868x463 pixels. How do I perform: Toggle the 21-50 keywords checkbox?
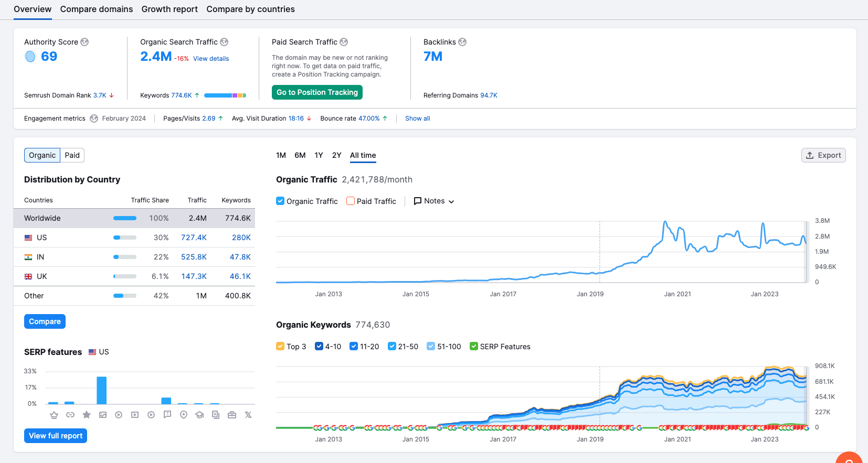point(392,346)
